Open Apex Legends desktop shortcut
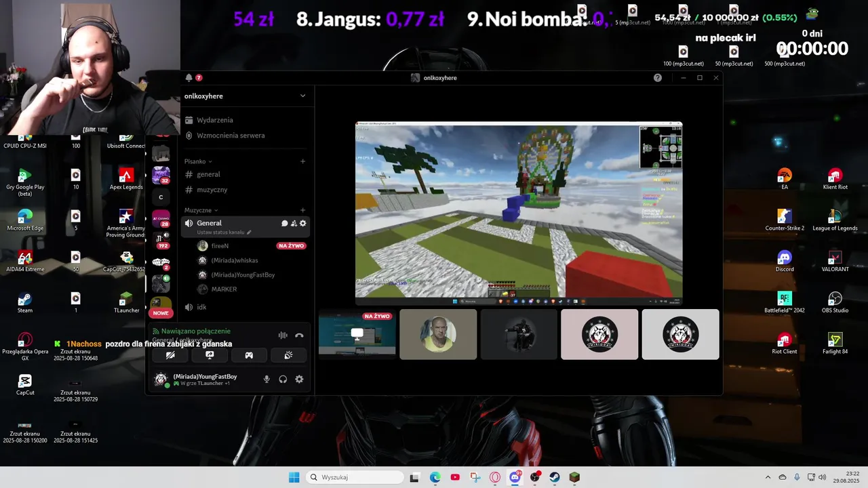The width and height of the screenshot is (868, 488). click(x=126, y=179)
